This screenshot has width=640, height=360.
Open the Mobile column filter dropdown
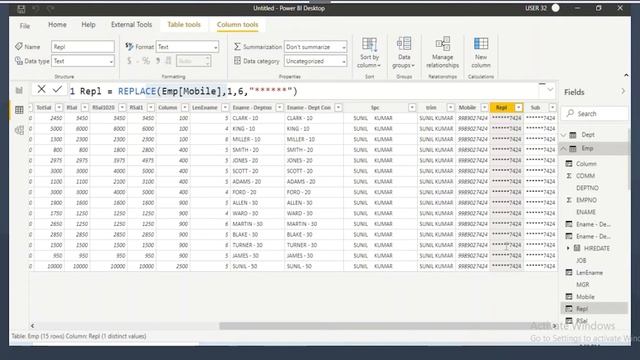point(484,107)
